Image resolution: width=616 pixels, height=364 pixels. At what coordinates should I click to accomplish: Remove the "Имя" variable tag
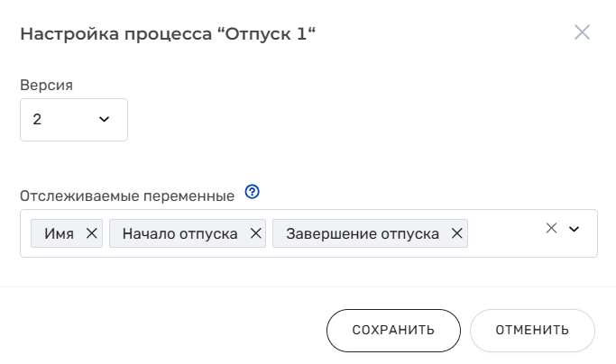(91, 233)
